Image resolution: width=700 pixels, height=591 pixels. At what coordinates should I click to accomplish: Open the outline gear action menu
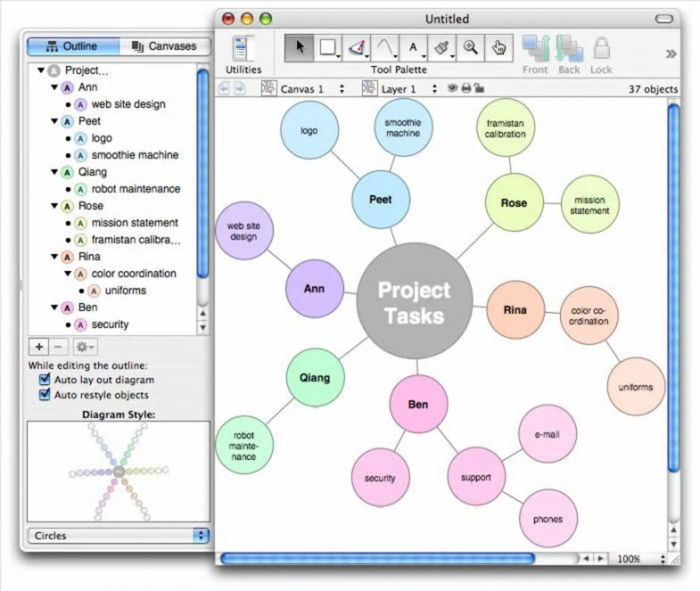(85, 347)
